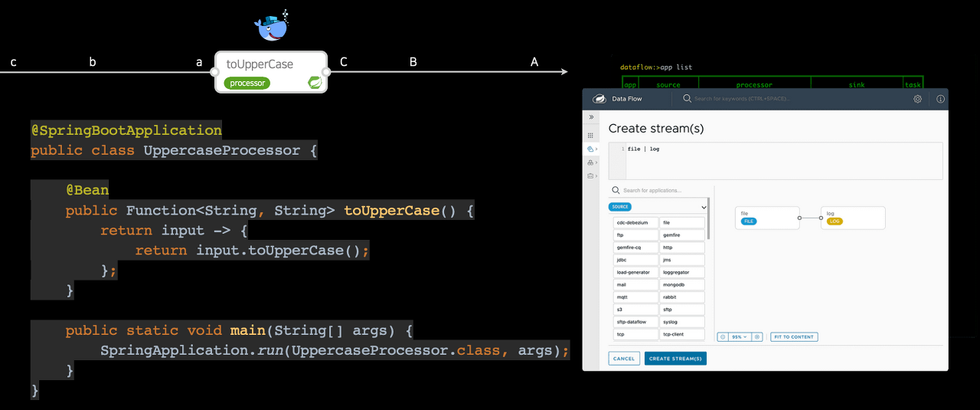Open the Applications grid icon in sidebar

click(x=590, y=135)
